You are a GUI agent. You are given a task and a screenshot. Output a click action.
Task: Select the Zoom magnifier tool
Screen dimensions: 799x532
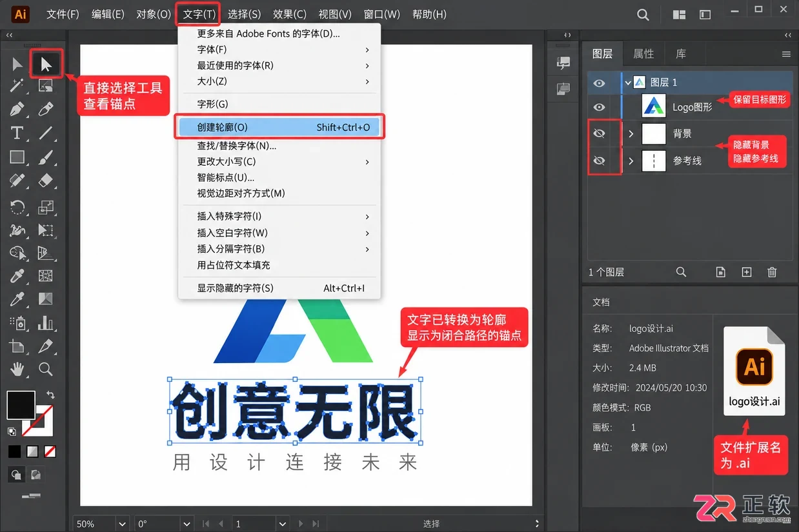point(46,369)
